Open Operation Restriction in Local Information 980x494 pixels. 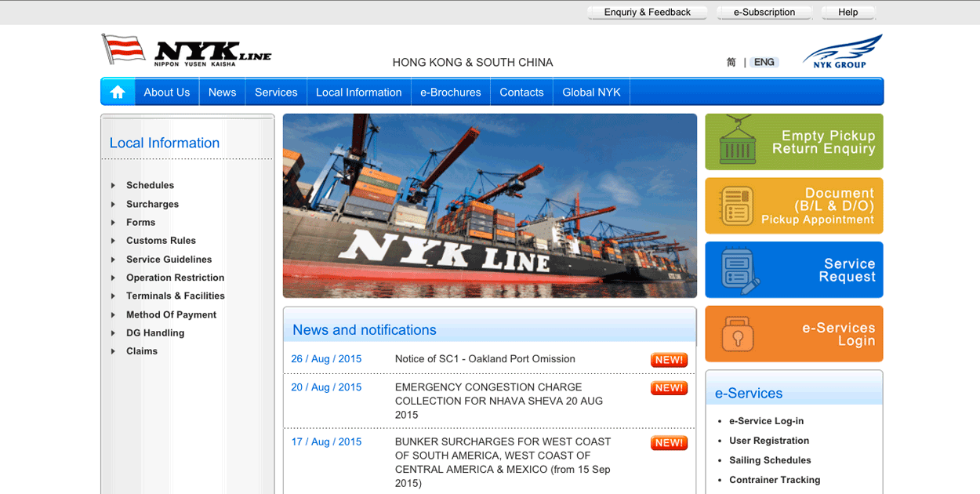tap(175, 278)
